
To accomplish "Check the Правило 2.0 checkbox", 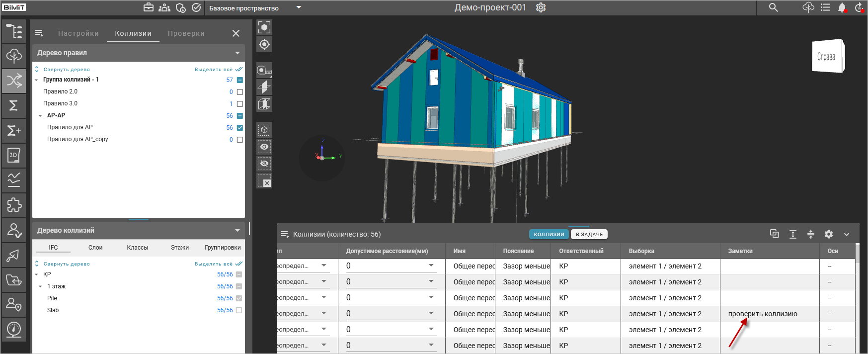I will 240,92.
